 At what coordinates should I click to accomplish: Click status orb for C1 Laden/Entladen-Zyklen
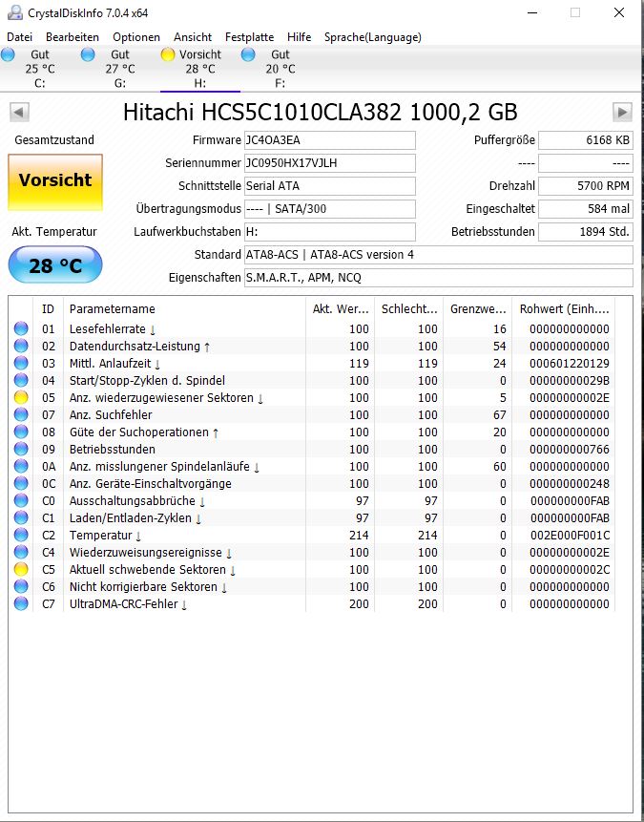(x=21, y=518)
